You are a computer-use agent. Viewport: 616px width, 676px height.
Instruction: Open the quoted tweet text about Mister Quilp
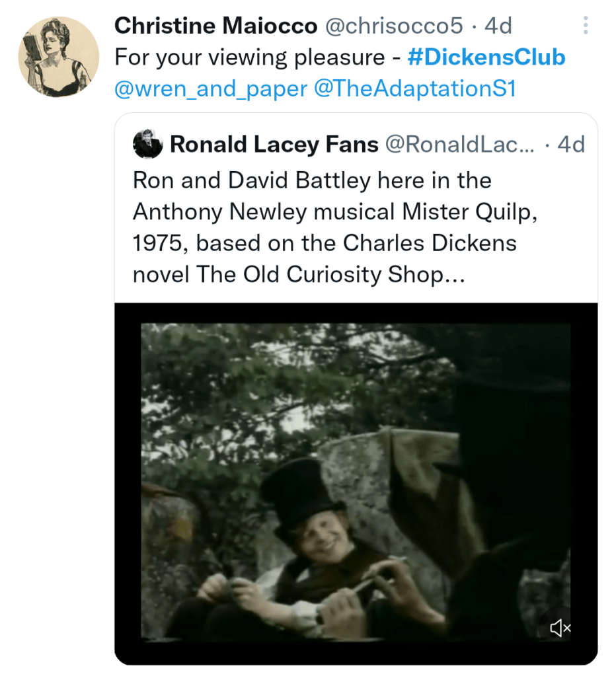coord(324,227)
